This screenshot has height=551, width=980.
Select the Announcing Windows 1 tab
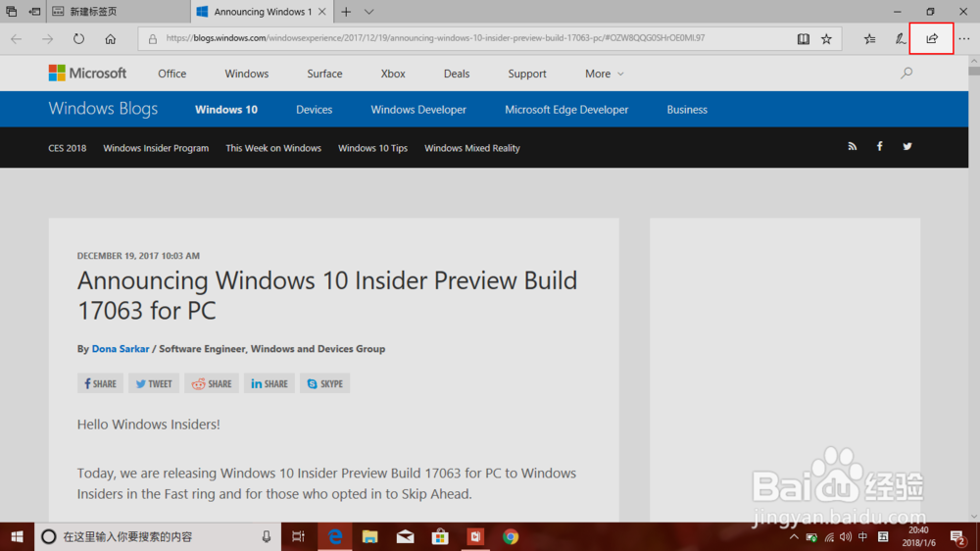tap(262, 11)
